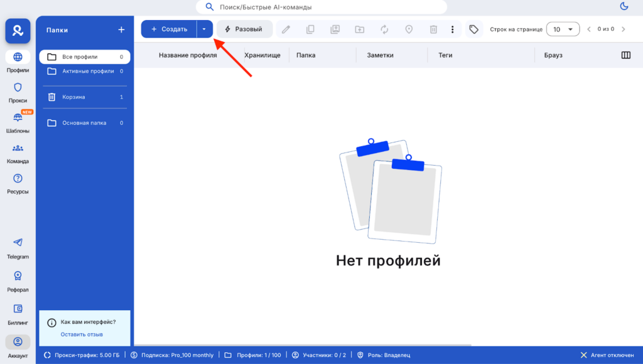Toggle dark mode with moon icon
The height and width of the screenshot is (364, 643).
tap(624, 6)
